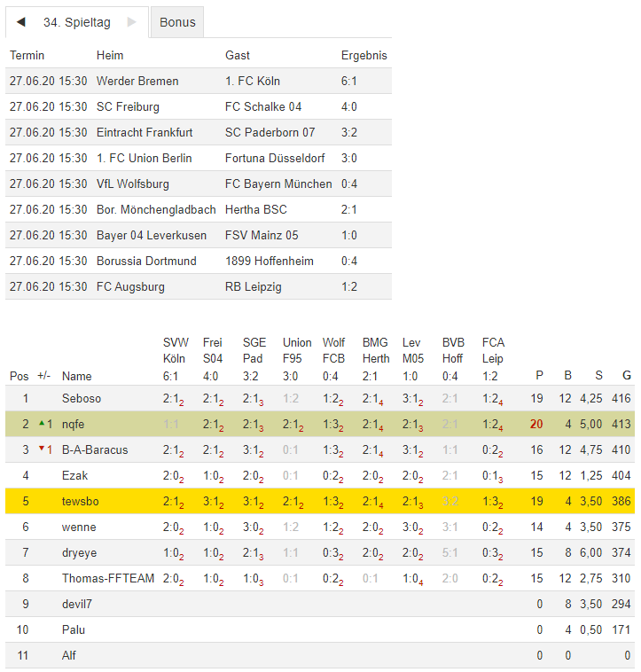
Task: Click the Thomas-FFTEAM player name
Action: click(x=108, y=578)
